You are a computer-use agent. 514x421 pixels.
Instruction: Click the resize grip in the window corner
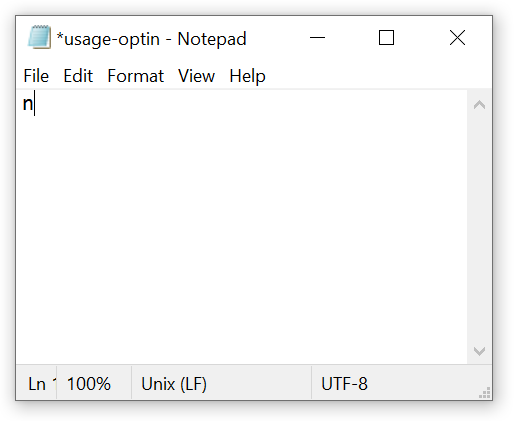(485, 393)
